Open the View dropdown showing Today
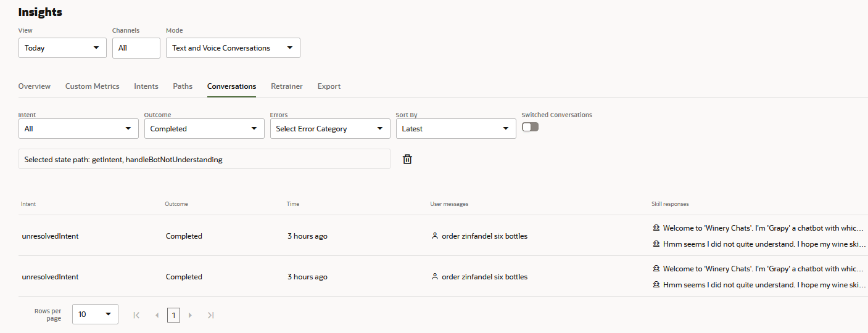868x333 pixels. pos(62,48)
